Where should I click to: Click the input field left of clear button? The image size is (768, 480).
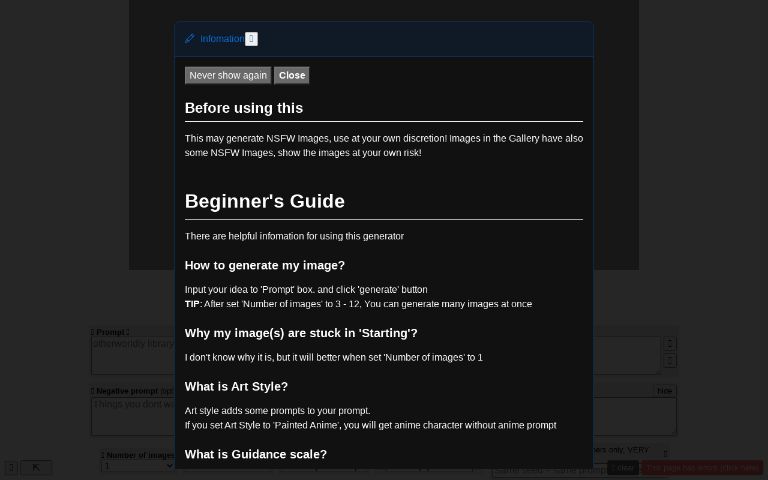click(548, 469)
